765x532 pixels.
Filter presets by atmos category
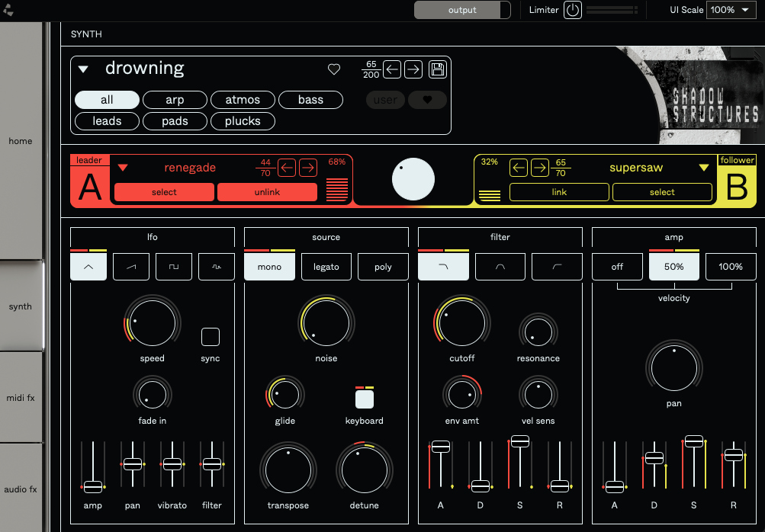click(x=243, y=100)
